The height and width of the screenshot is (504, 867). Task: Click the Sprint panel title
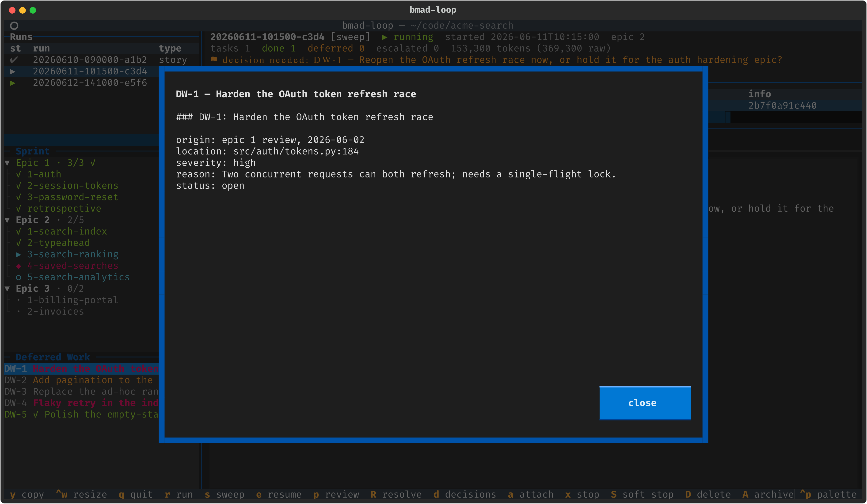coord(32,151)
